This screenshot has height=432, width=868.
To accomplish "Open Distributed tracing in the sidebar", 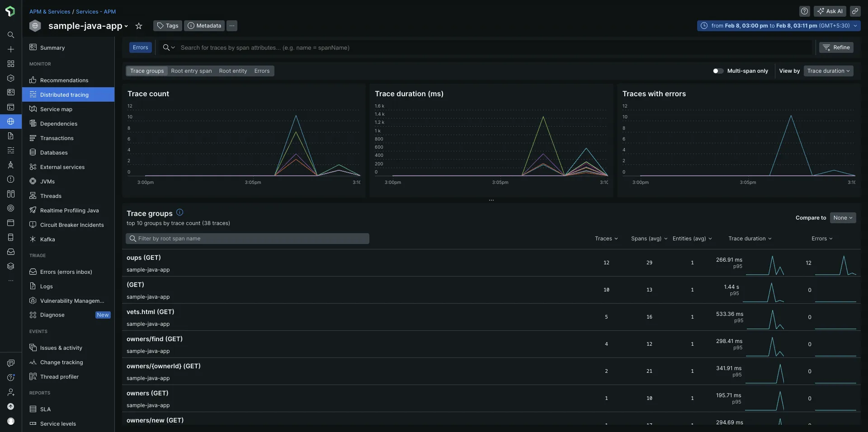I will point(68,94).
